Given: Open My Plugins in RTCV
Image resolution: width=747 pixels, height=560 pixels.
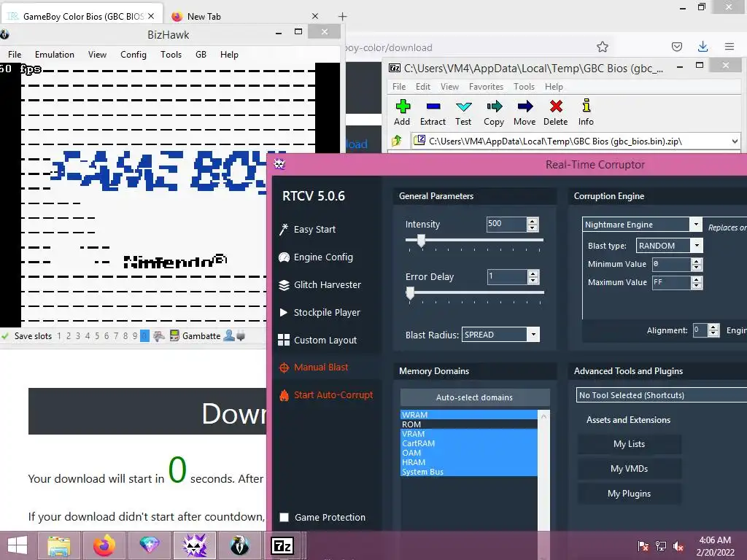Looking at the screenshot, I should [630, 494].
